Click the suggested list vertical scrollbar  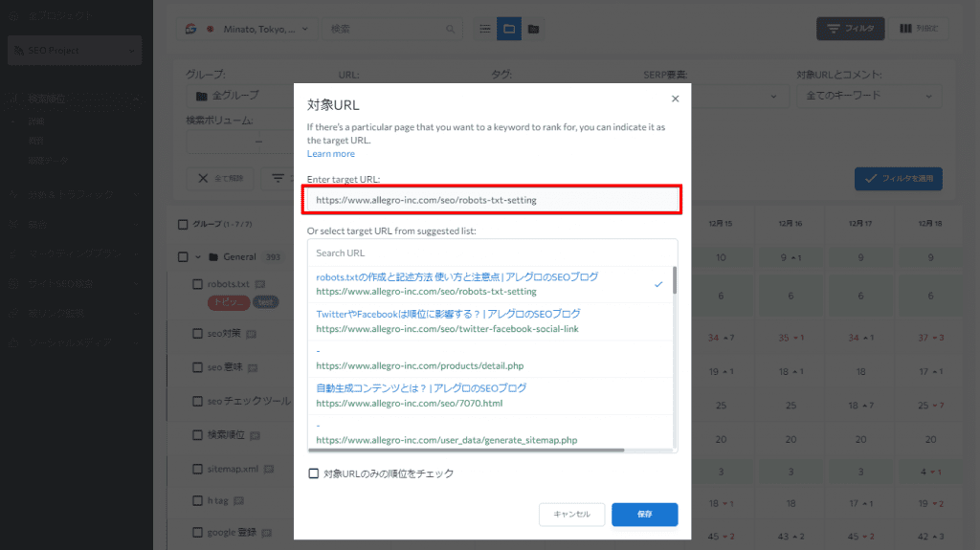(x=675, y=280)
